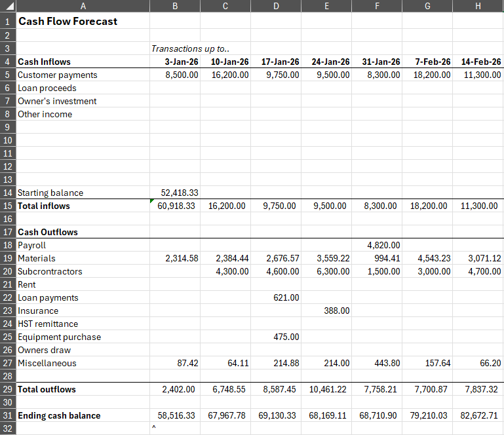This screenshot has width=504, height=435.
Task: Select the Payroll amount 4,820.00
Action: point(377,245)
